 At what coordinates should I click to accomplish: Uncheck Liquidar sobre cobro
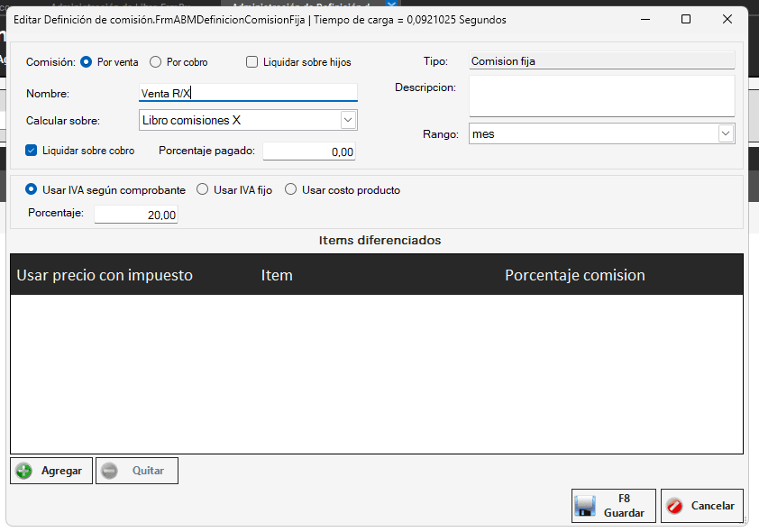(32, 151)
